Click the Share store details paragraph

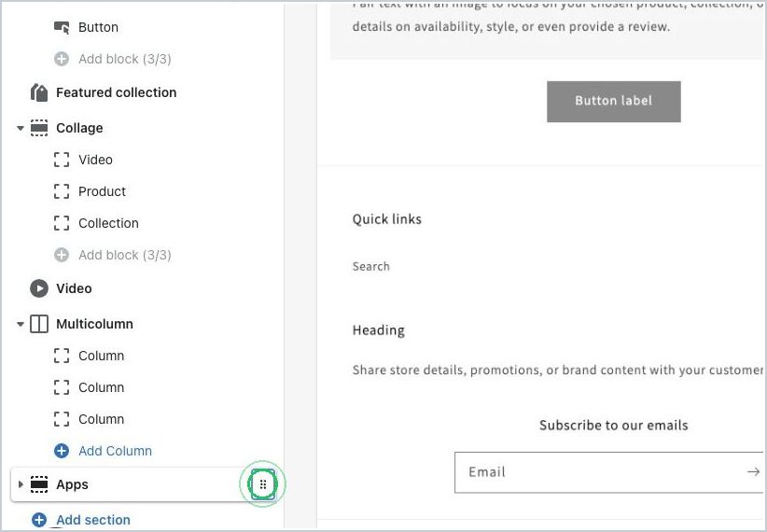(x=558, y=370)
